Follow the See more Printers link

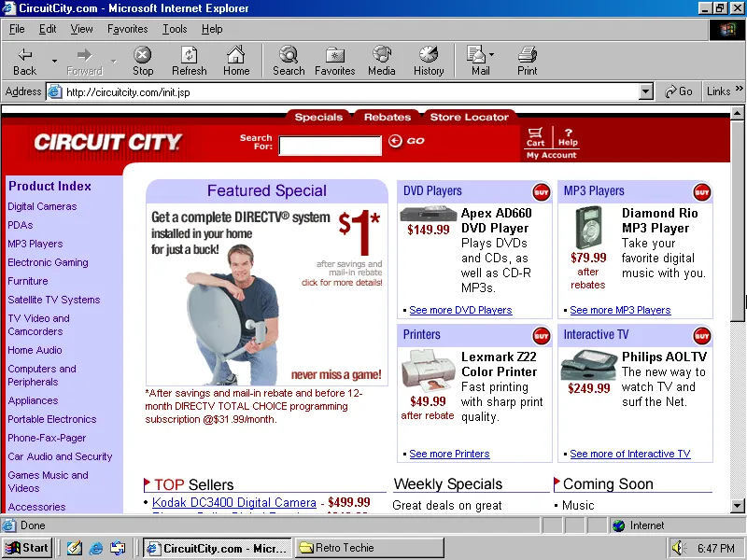click(449, 454)
